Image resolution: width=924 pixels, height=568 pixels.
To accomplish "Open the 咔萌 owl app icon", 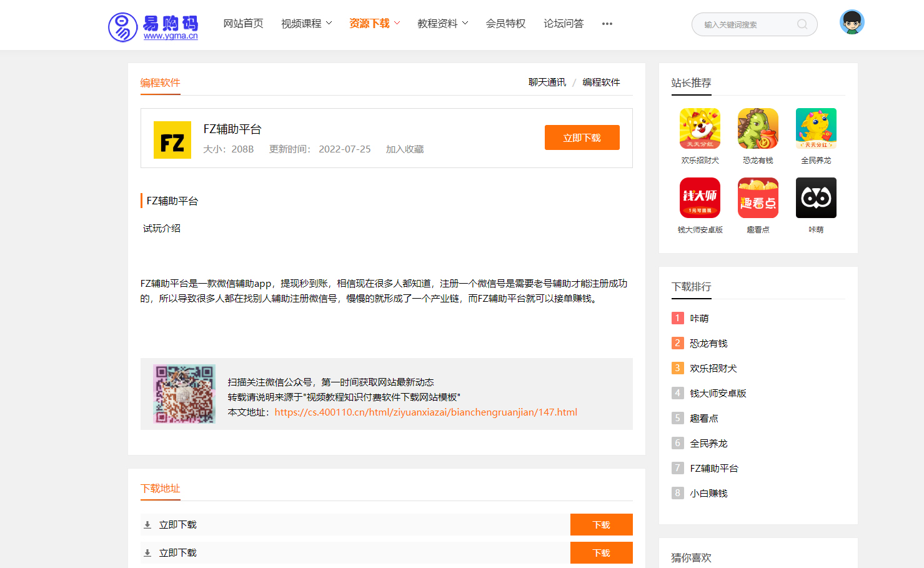I will point(816,198).
